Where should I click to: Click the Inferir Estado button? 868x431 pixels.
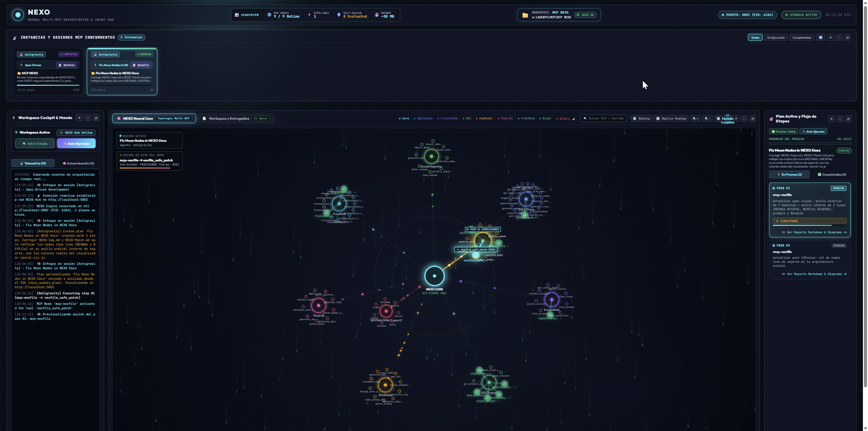coord(35,143)
